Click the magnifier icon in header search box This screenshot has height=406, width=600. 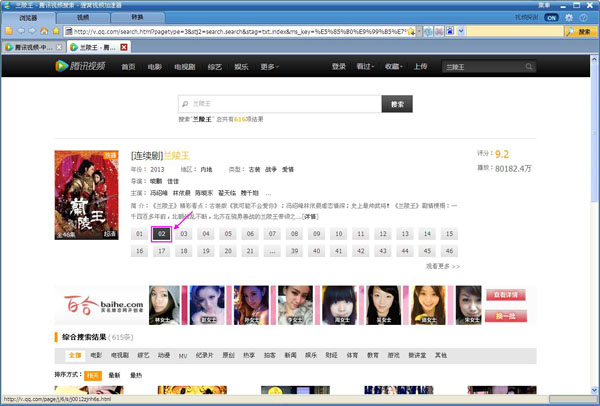(x=528, y=67)
